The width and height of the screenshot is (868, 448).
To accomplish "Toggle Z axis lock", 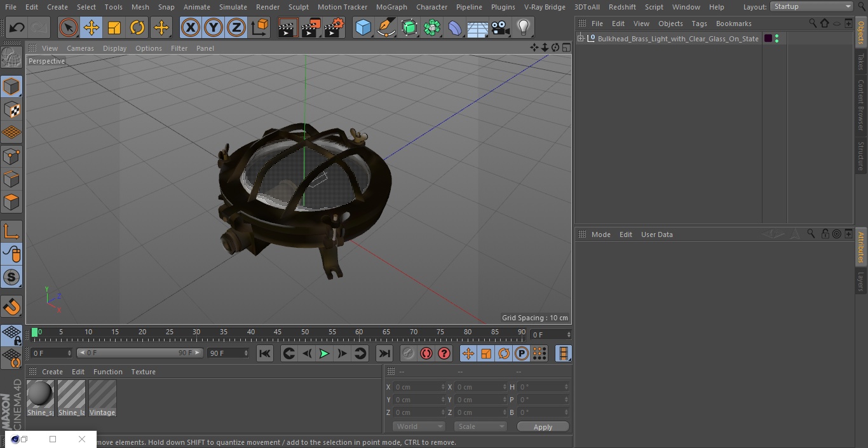I will pyautogui.click(x=236, y=27).
